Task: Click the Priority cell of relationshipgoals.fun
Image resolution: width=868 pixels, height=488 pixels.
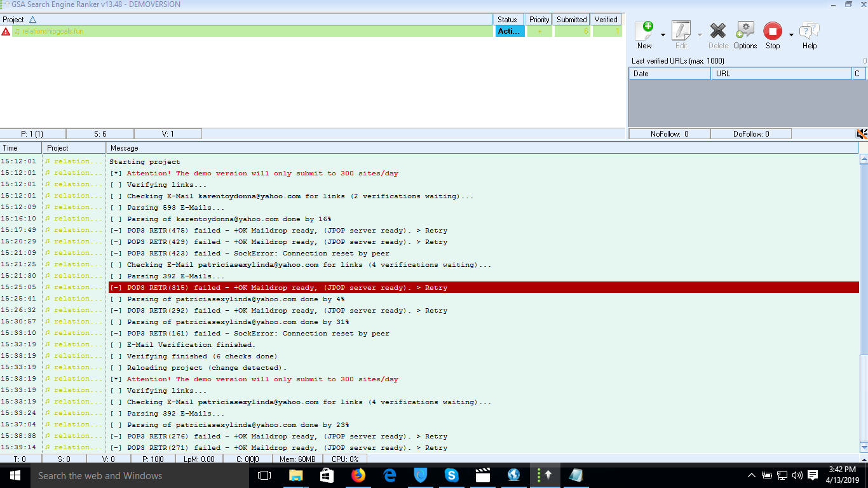Action: (539, 31)
